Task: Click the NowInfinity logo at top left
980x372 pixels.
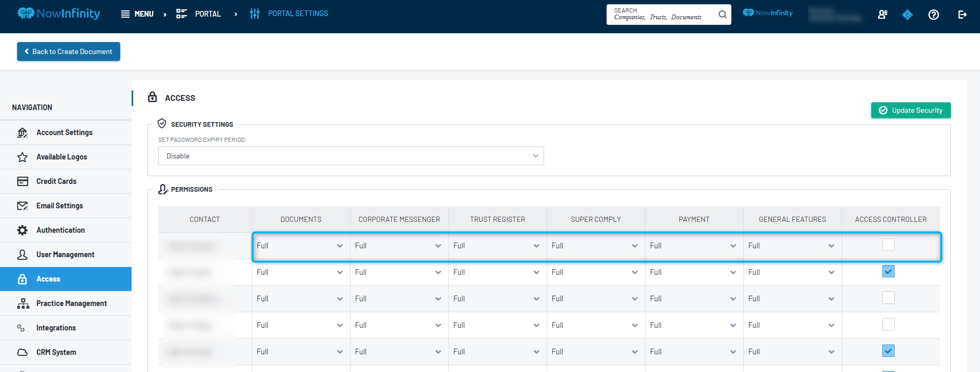Action: point(59,14)
